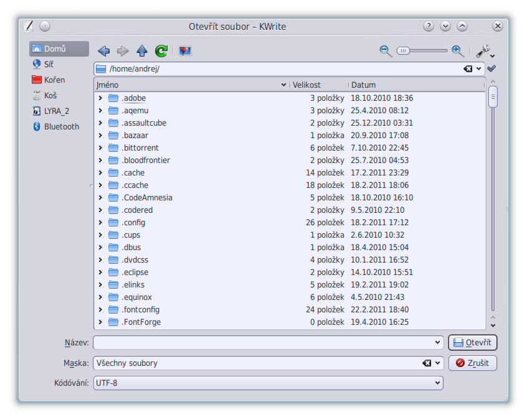Open Kořen in the places panel
The width and height of the screenshot is (527, 420).
(59, 80)
